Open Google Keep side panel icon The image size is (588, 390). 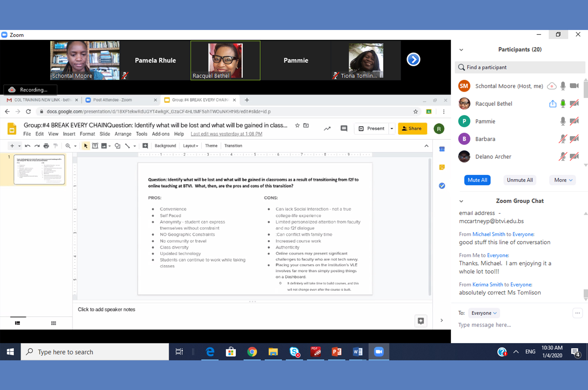point(442,167)
